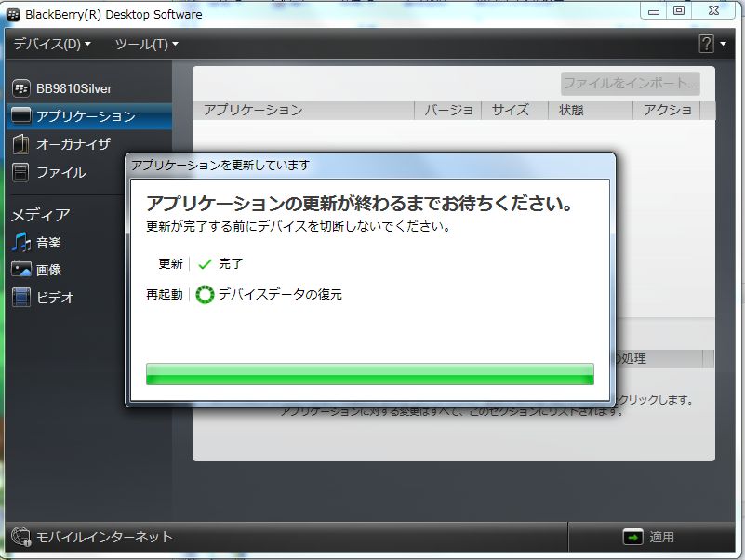Image resolution: width=745 pixels, height=560 pixels.
Task: Click the help question mark icon
Action: coord(707,44)
